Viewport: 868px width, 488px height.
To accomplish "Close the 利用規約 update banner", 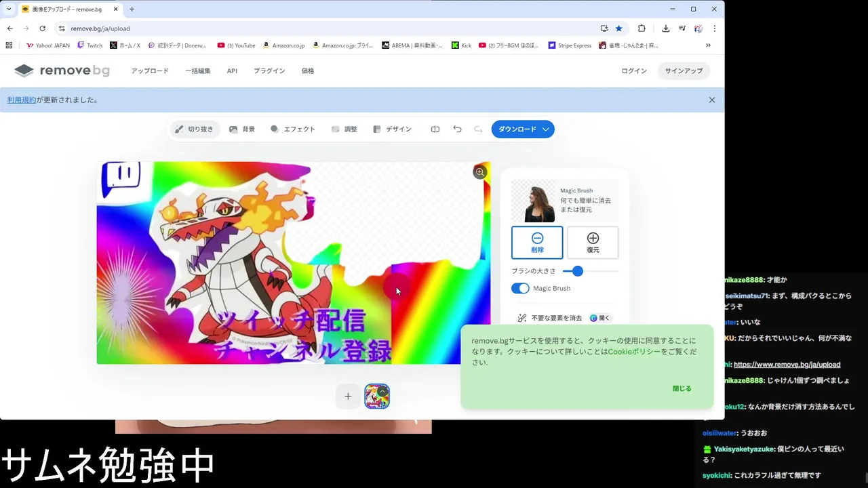I will (x=712, y=100).
